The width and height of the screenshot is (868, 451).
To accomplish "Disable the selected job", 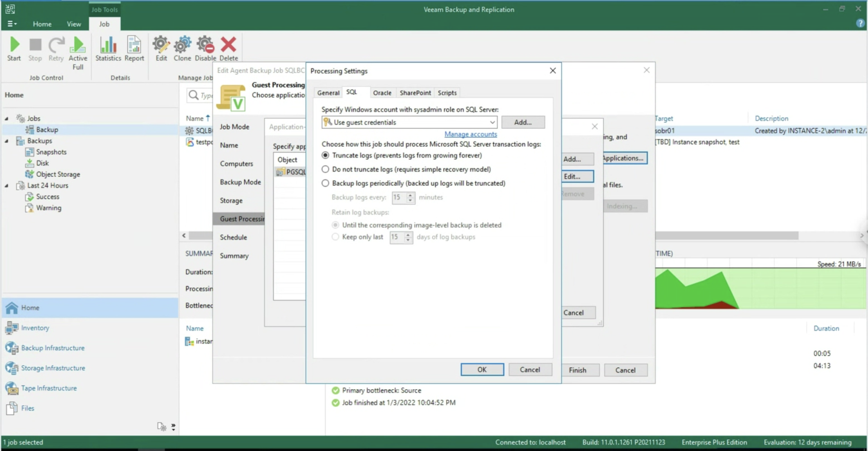I will [x=205, y=49].
